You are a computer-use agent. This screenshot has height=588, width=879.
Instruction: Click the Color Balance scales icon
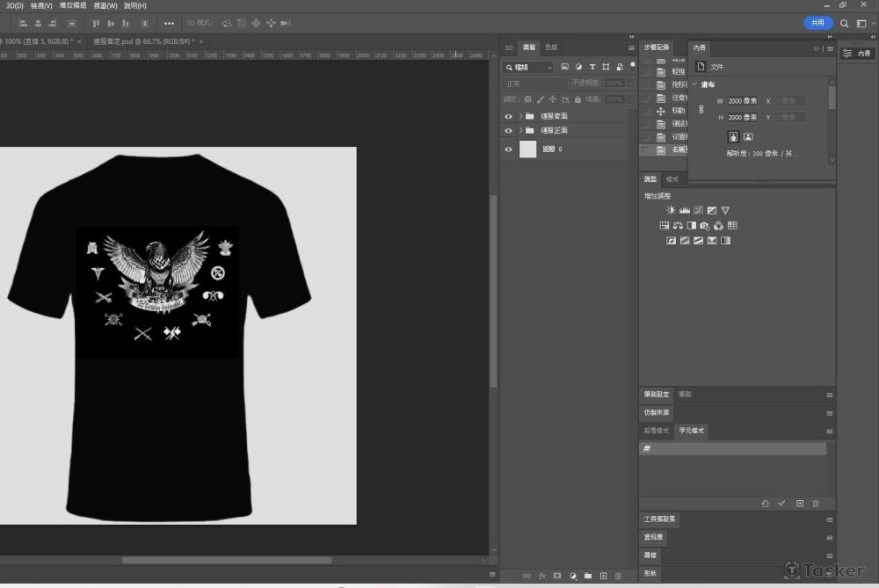coord(678,226)
